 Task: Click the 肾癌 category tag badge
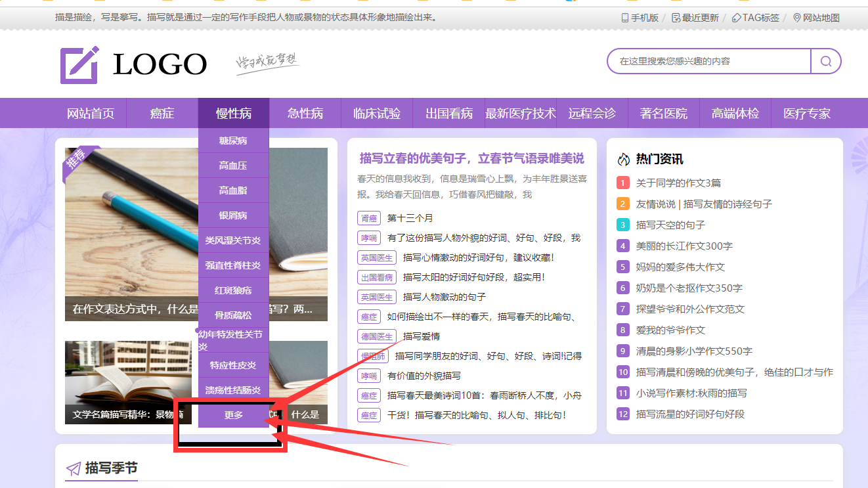(368, 218)
